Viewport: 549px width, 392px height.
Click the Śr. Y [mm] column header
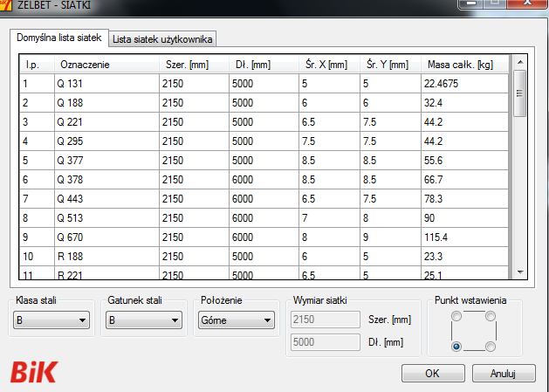390,65
